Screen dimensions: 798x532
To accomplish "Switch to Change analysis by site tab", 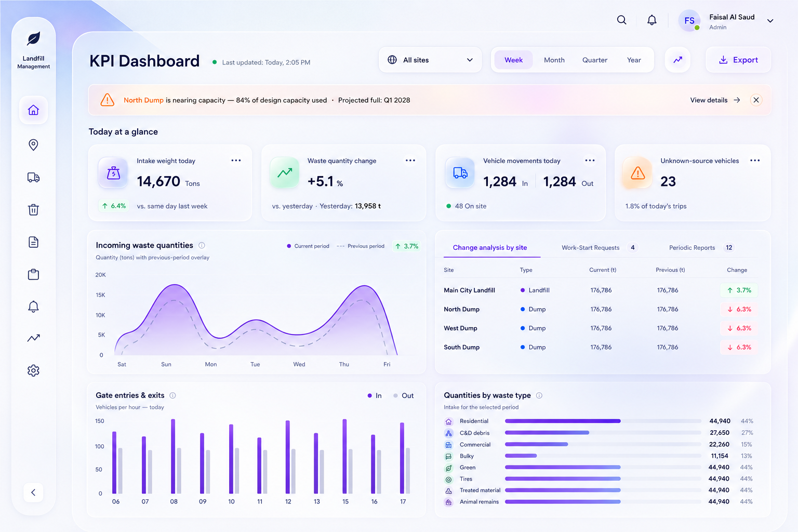I will coord(490,248).
